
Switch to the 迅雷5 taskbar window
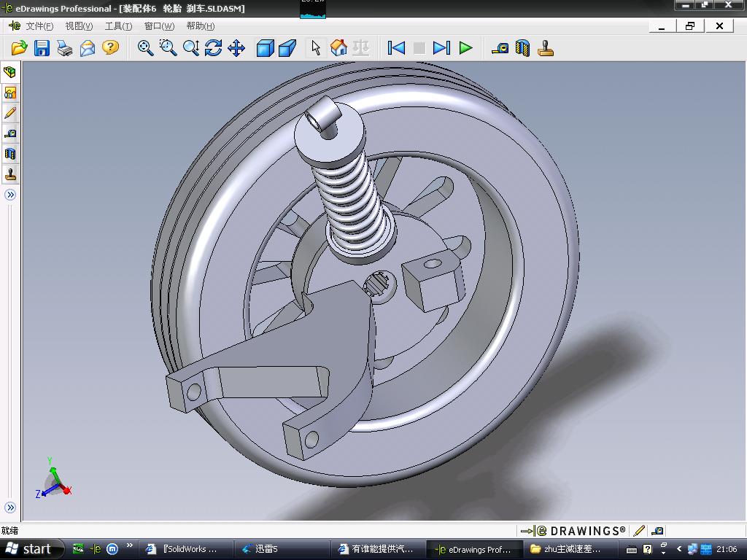281,549
